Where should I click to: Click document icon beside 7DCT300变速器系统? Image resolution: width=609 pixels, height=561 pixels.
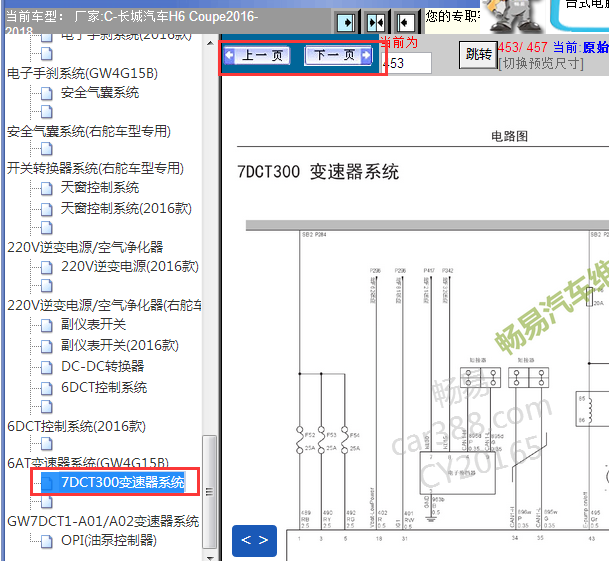(x=47, y=483)
